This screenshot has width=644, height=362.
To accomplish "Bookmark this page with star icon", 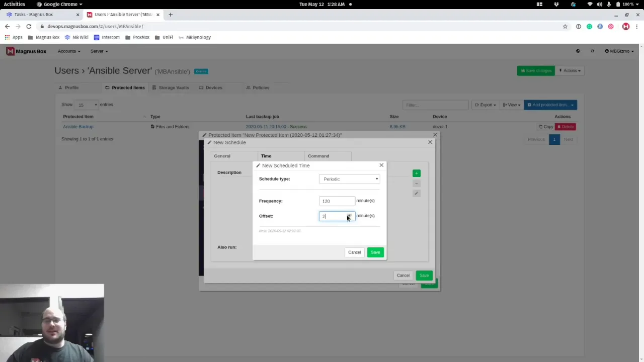I will (565, 26).
